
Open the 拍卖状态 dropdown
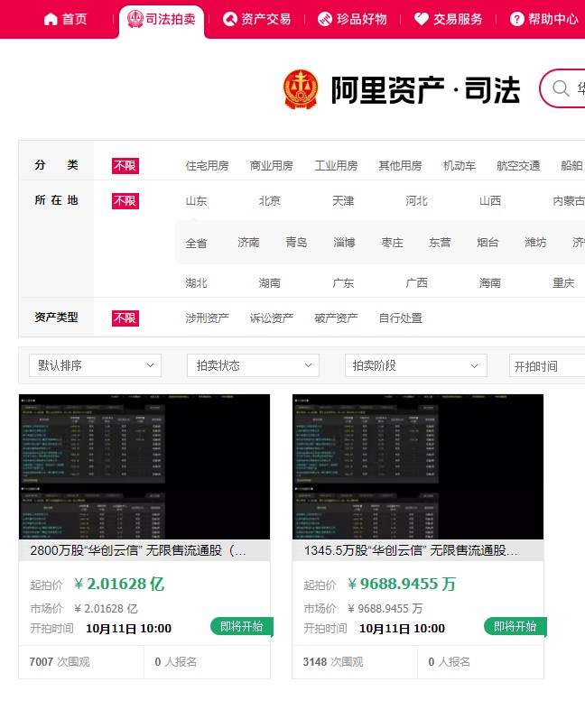(x=254, y=365)
